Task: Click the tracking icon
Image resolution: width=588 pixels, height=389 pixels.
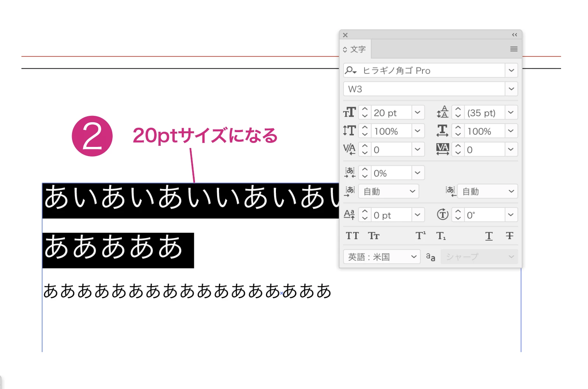Action: point(442,149)
